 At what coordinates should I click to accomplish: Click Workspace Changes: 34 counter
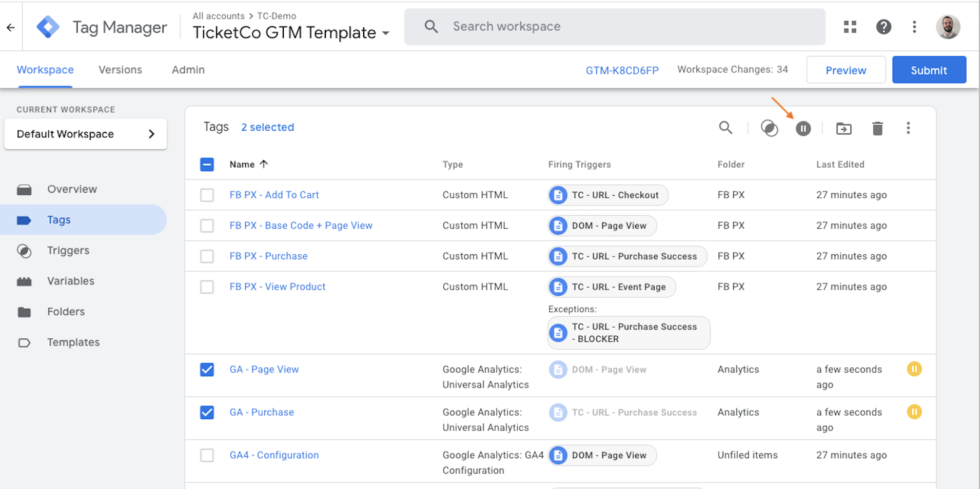(732, 70)
